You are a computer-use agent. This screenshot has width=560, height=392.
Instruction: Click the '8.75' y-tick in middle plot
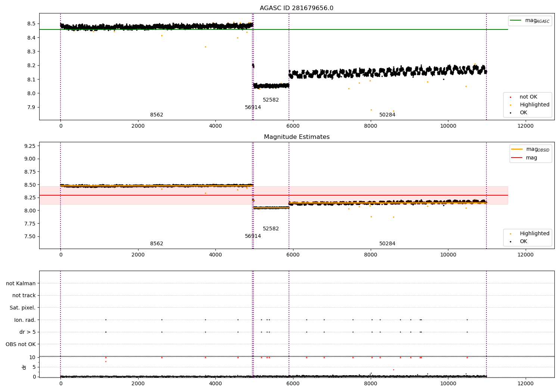[x=30, y=172]
